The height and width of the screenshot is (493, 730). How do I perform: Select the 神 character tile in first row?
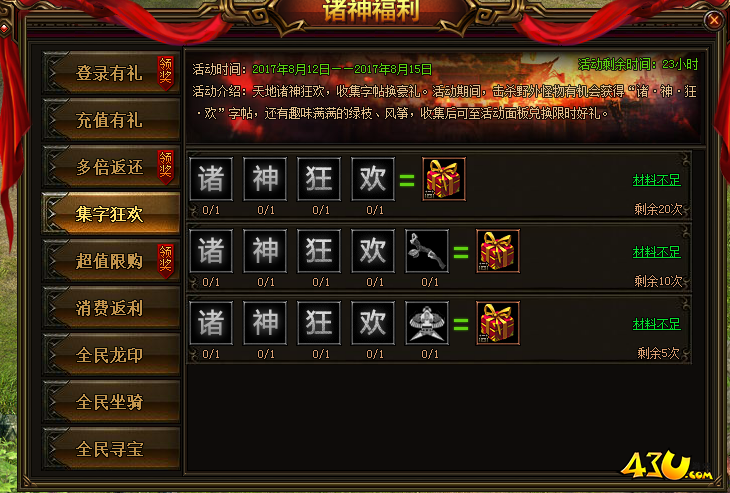pyautogui.click(x=265, y=179)
